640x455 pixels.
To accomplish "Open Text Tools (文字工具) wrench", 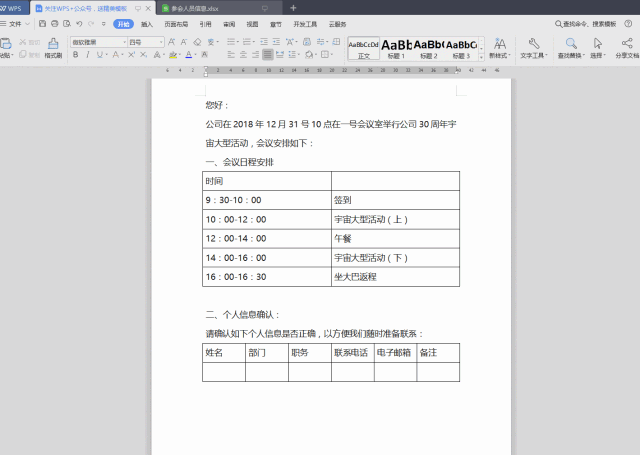I will click(534, 48).
